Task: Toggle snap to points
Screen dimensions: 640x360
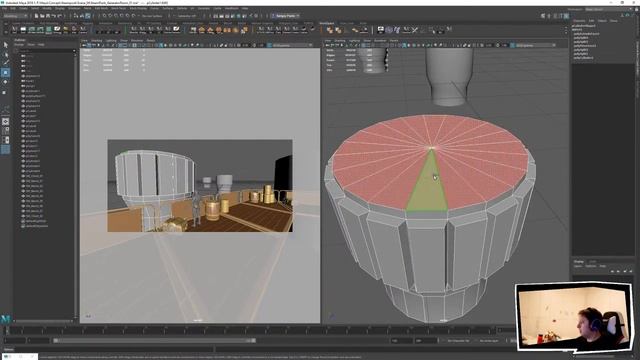Action: point(116,16)
